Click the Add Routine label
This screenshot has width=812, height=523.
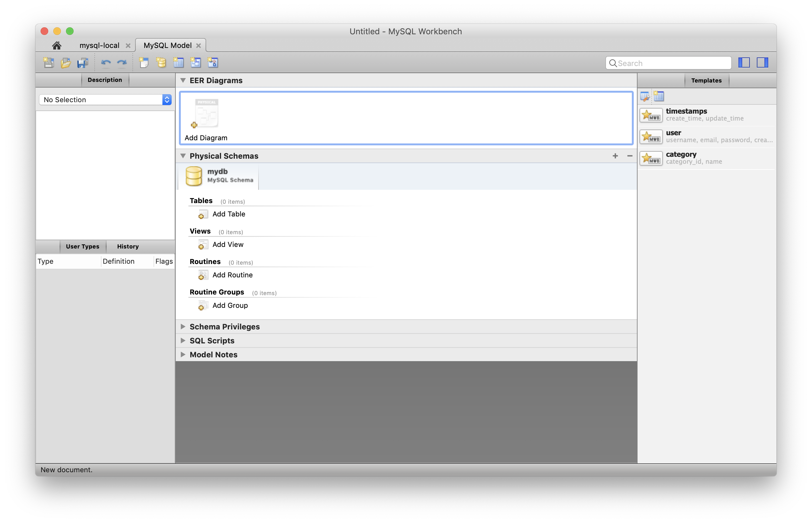232,275
